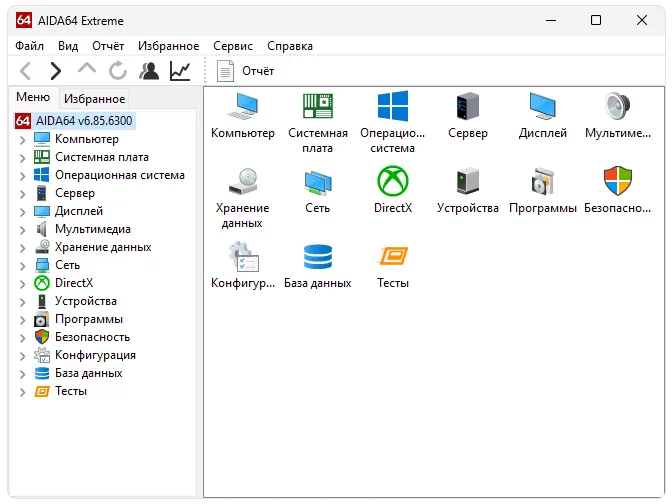Viewport: 672px width, 504px height.
Task: Open the Отчёт menu in menu bar
Action: 108,46
